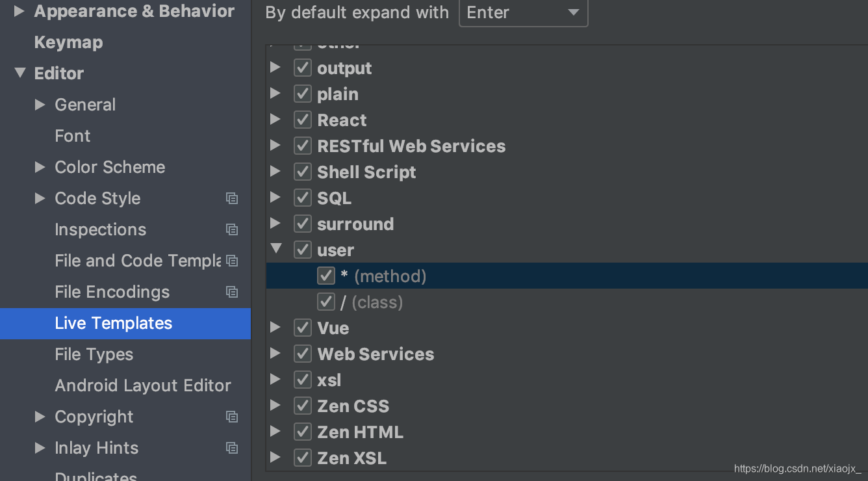Uncheck the React template group
Viewport: 868px width, 481px height.
pyautogui.click(x=303, y=120)
